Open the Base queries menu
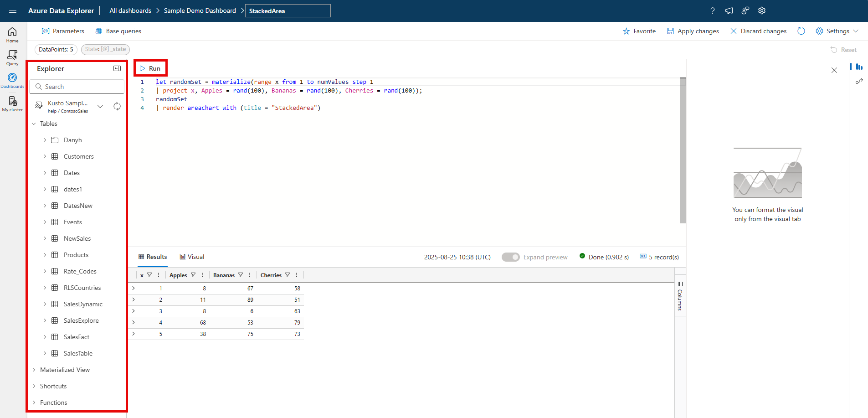The width and height of the screenshot is (868, 418). (118, 31)
